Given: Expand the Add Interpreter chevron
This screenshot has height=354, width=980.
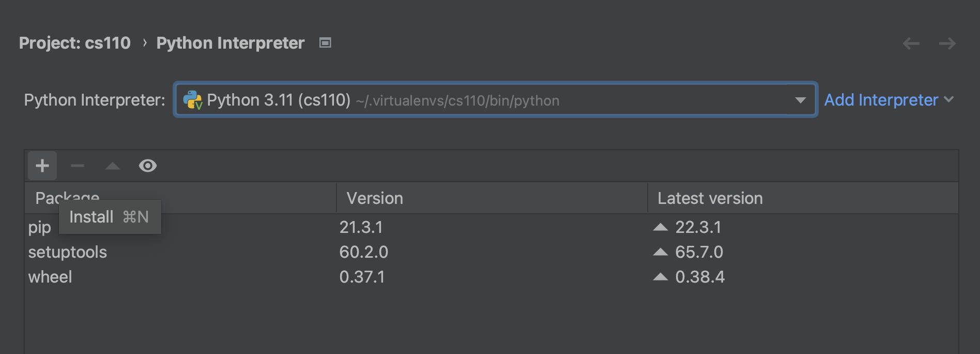Looking at the screenshot, I should tap(950, 99).
